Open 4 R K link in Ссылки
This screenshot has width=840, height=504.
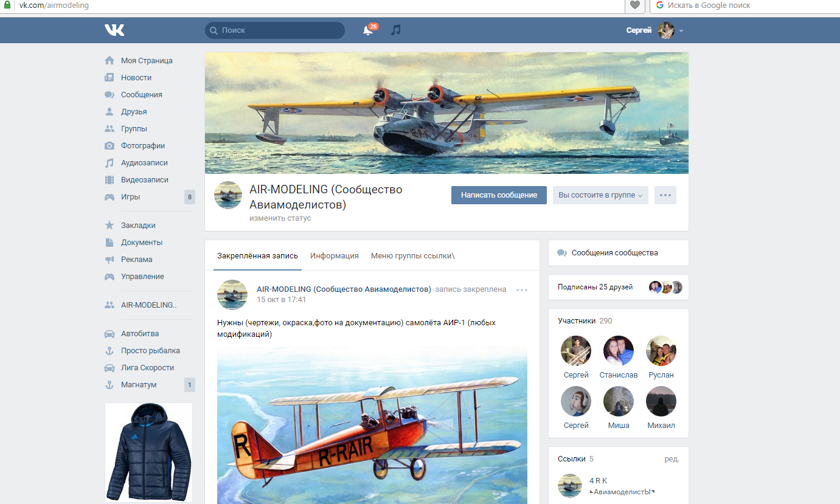599,481
